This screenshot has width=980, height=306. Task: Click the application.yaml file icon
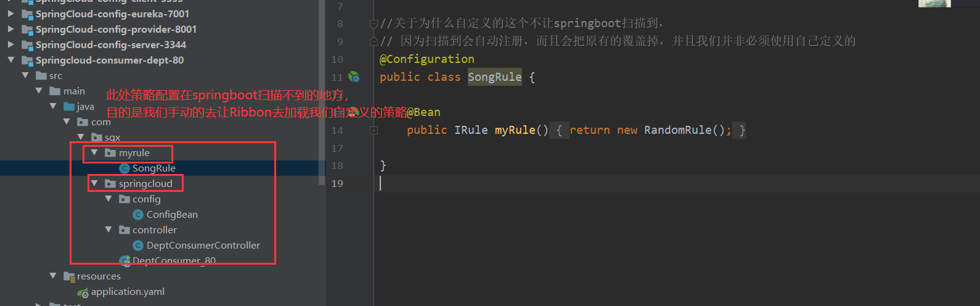[x=83, y=292]
